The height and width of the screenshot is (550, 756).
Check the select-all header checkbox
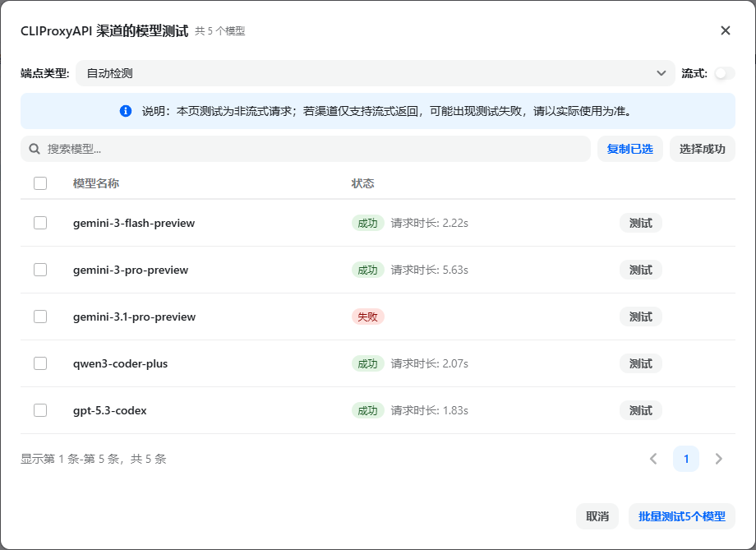pyautogui.click(x=40, y=183)
